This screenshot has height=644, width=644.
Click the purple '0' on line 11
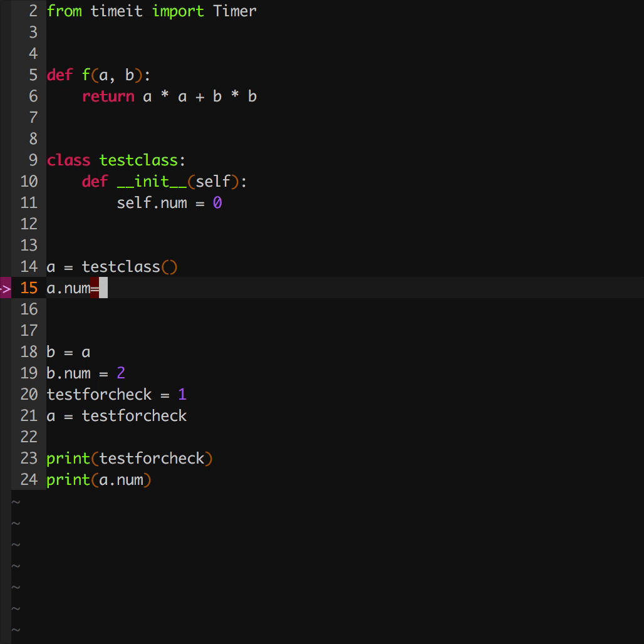[x=217, y=202]
